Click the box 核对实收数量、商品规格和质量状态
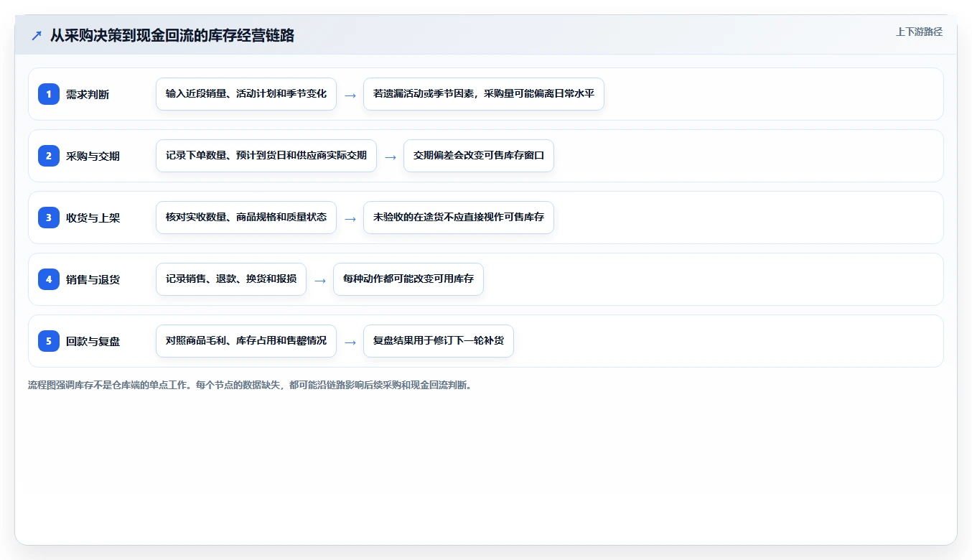The width and height of the screenshot is (972, 560). click(x=246, y=218)
